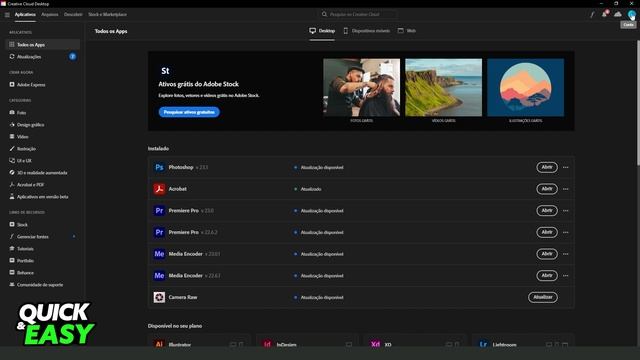Open more options for Media Encoder v23.0.1
Screen dimensions: 640x360
click(566, 254)
